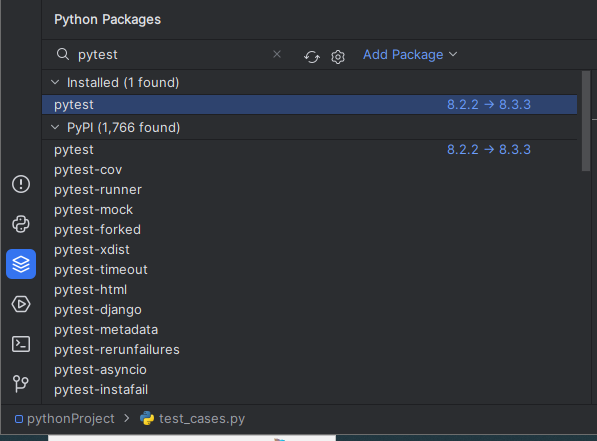Open the Problems tool window icon
597x441 pixels.
tap(21, 184)
